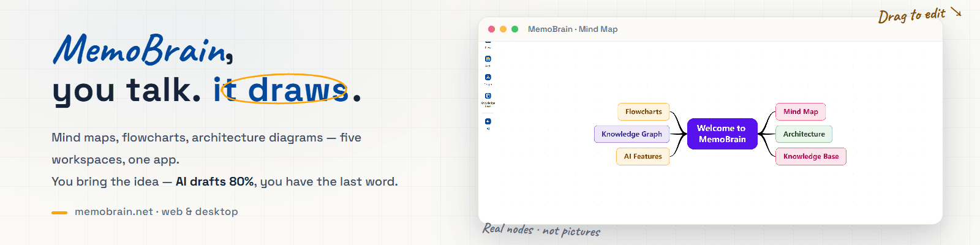Screen dimensions: 980x245
Task: Select the AI Features node
Action: click(643, 156)
